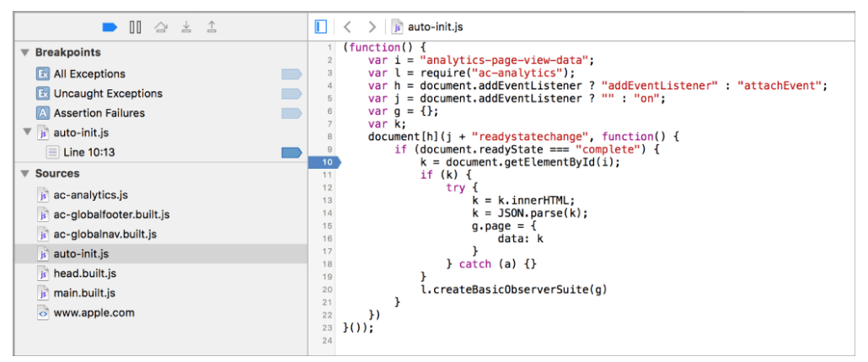Enable the All Exceptions breakpoint marker
This screenshot has width=868, height=362.
pos(292,73)
